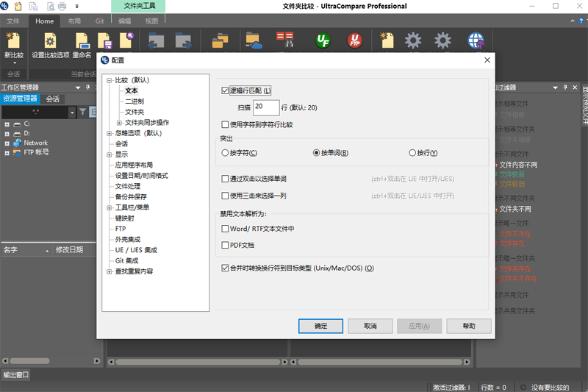588x392 pixels.
Task: Launch the UltraFTP red icon
Action: pos(354,40)
